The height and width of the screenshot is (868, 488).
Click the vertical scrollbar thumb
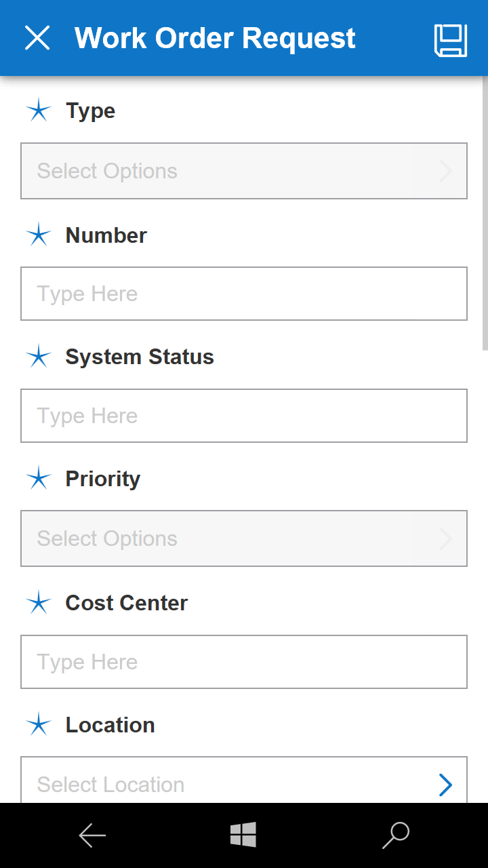click(x=485, y=217)
